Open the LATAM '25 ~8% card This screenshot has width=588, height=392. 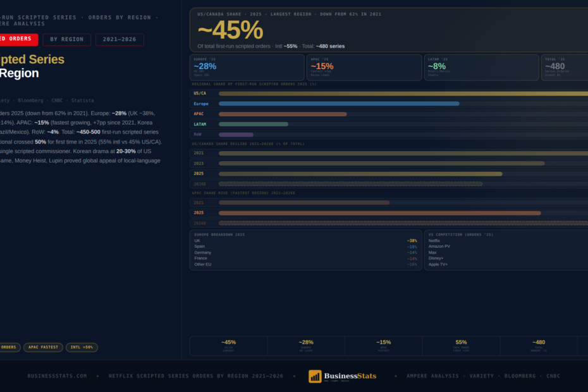482,68
